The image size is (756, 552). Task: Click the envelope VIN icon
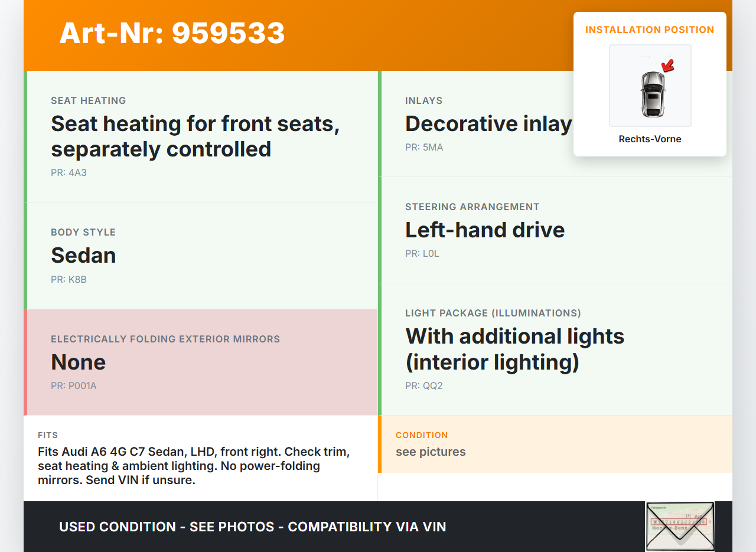[680, 525]
